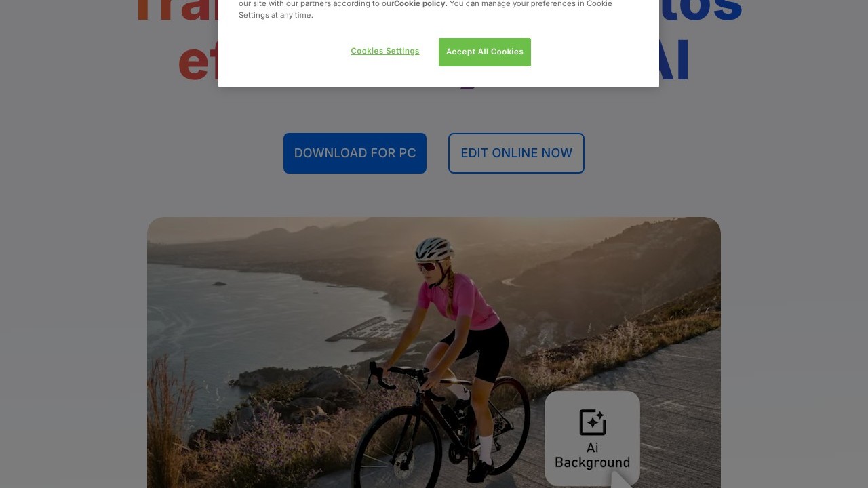Image resolution: width=868 pixels, height=488 pixels.
Task: Click the AI Background sparkle icon
Action: click(592, 422)
